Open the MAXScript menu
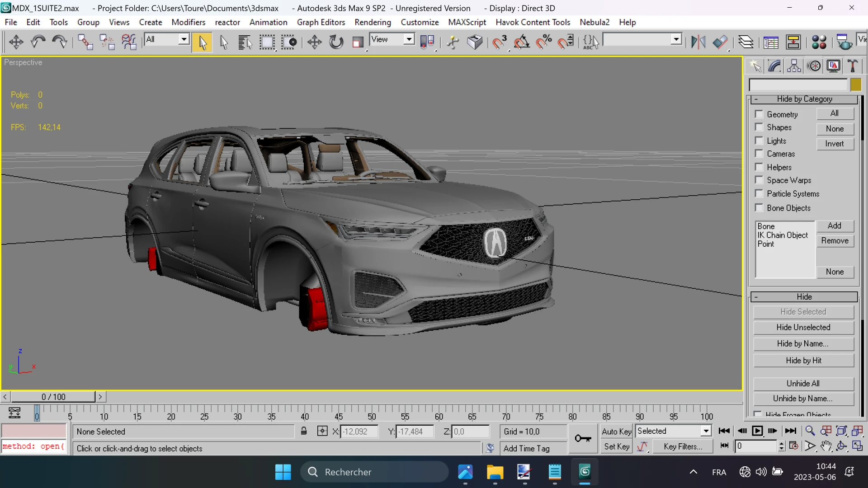868x488 pixels. click(467, 22)
